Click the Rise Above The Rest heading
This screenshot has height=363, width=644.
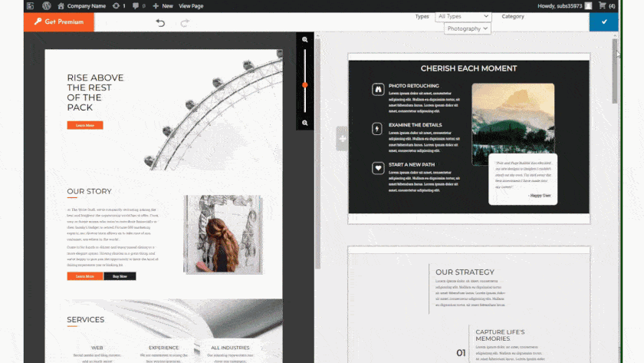click(x=95, y=93)
